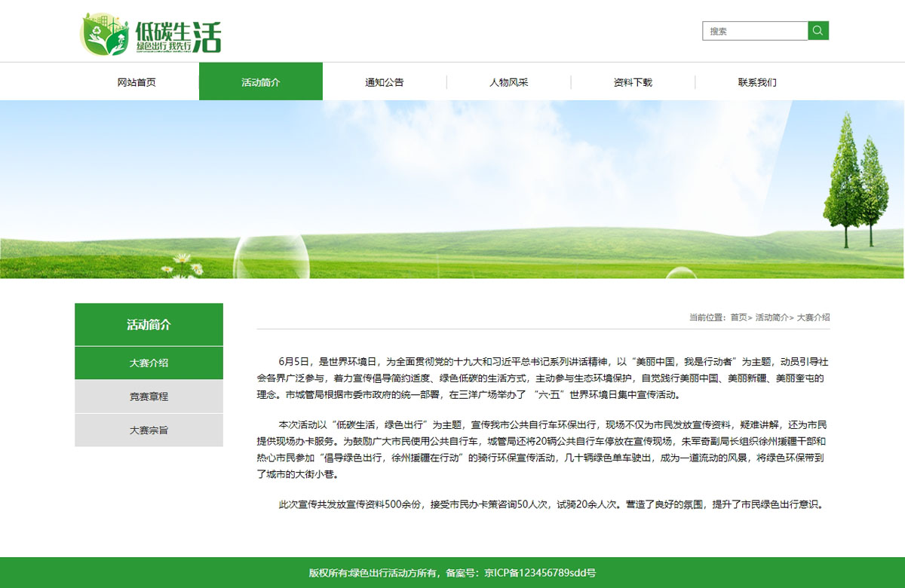Click the 低碳生活 site logo

point(151,34)
